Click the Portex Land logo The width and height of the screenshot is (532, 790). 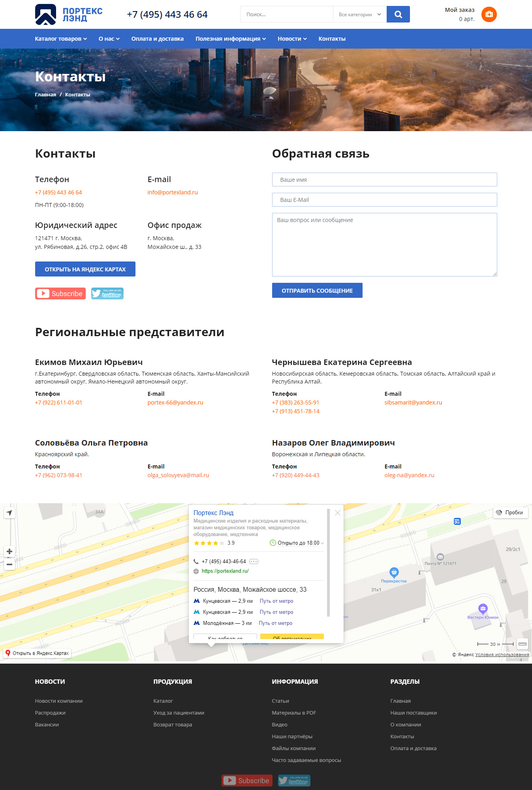69,15
